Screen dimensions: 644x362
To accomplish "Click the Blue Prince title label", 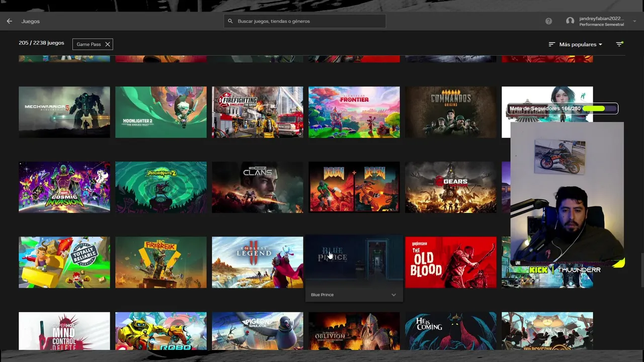I will coord(322,295).
